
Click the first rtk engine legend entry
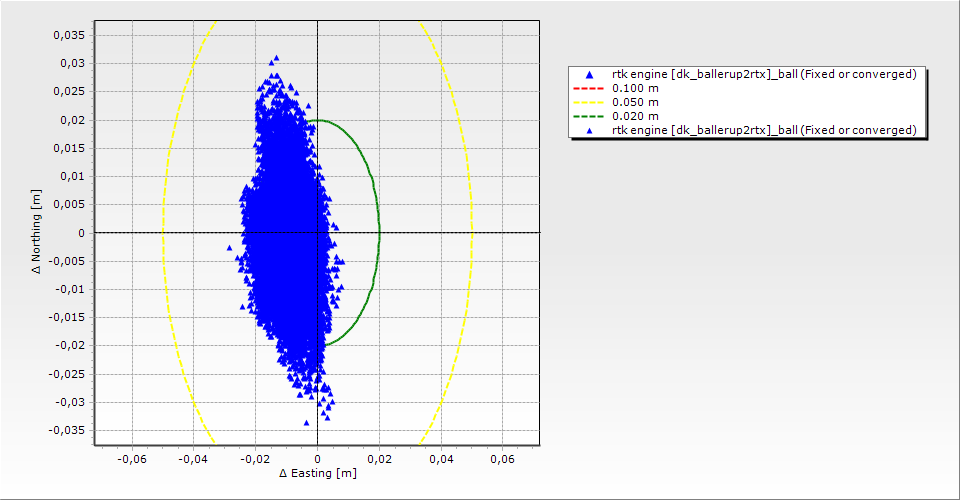764,74
